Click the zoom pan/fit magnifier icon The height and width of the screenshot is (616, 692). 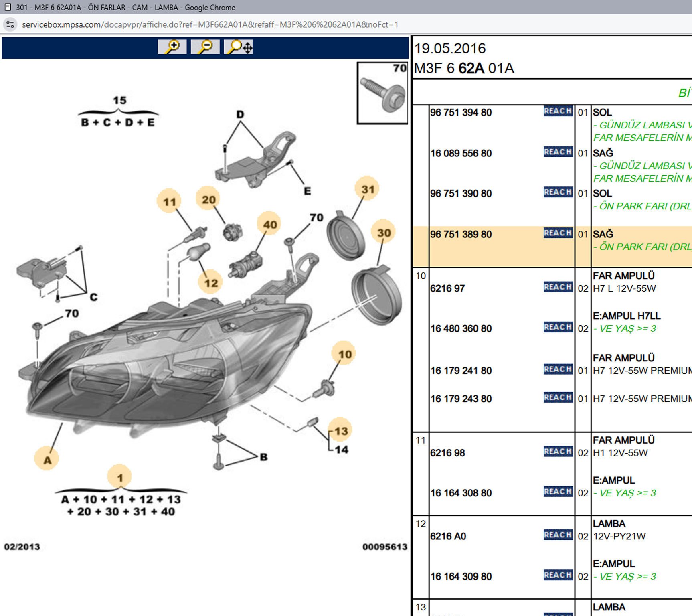(x=239, y=47)
